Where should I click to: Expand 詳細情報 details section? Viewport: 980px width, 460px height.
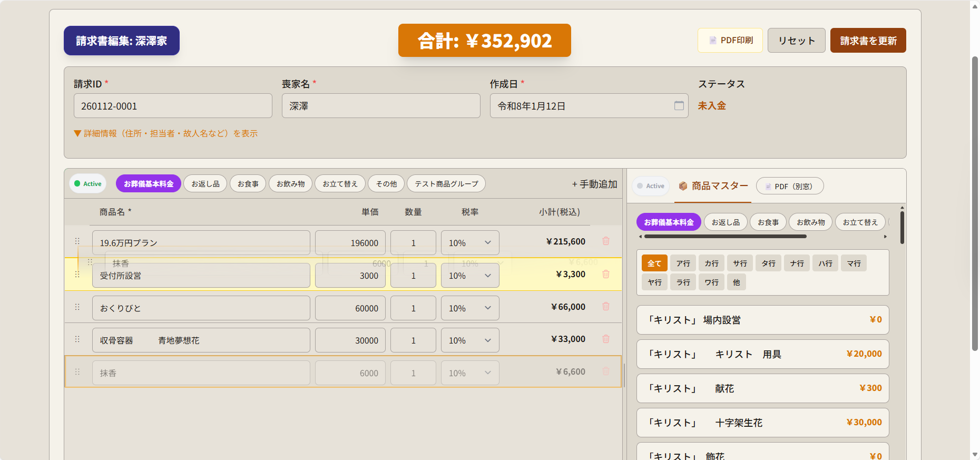166,134
